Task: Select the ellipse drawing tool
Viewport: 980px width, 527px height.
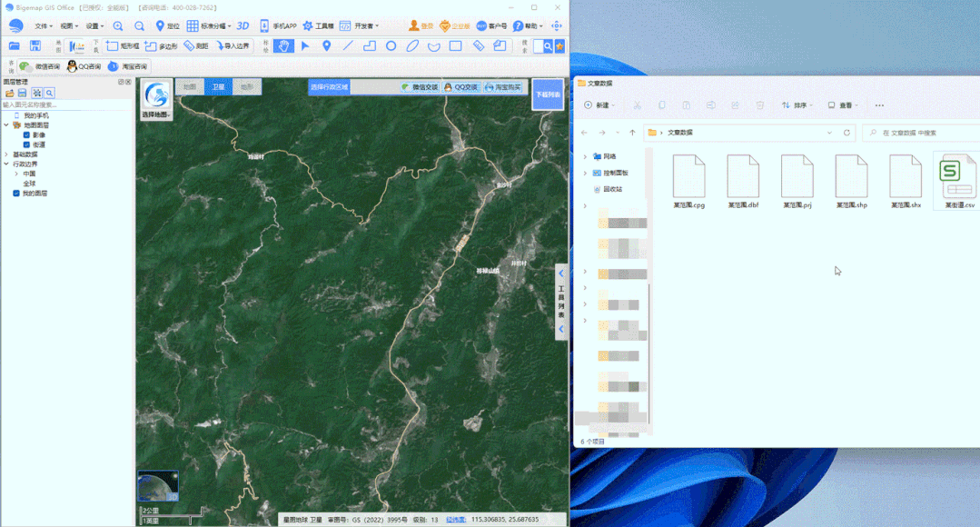Action: (412, 45)
